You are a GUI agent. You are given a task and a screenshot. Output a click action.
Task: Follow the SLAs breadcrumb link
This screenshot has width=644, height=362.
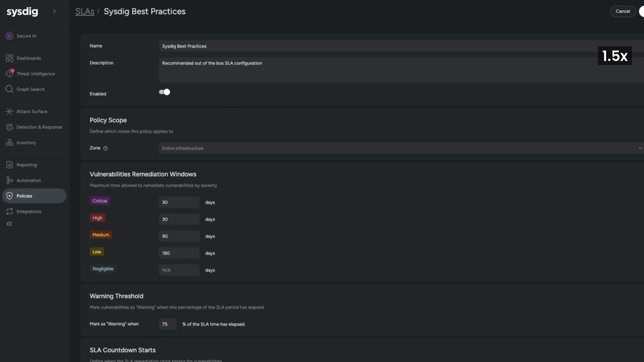pyautogui.click(x=85, y=11)
